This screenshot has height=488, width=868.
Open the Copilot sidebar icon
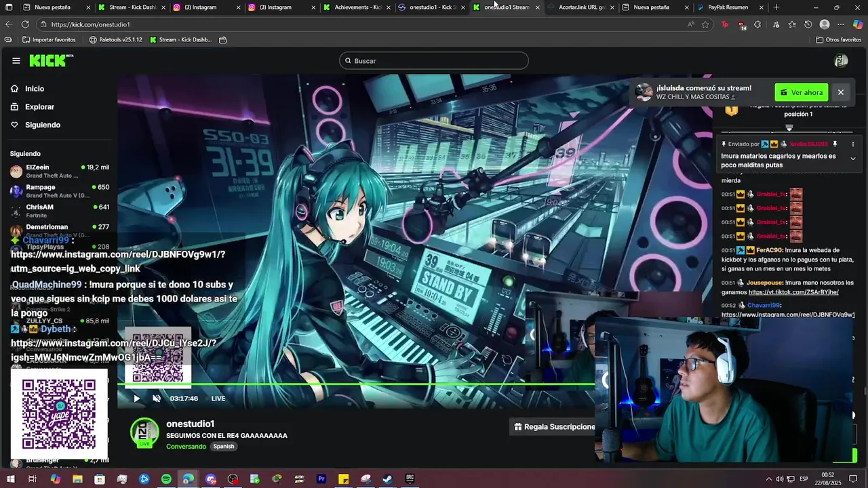tap(858, 24)
